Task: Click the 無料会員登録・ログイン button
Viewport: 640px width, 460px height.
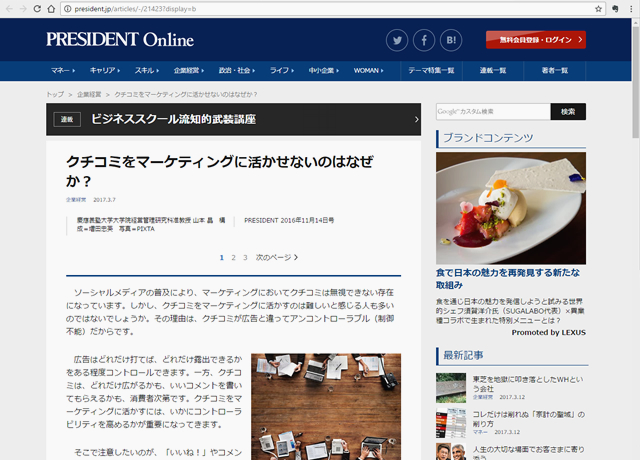Action: click(x=535, y=40)
